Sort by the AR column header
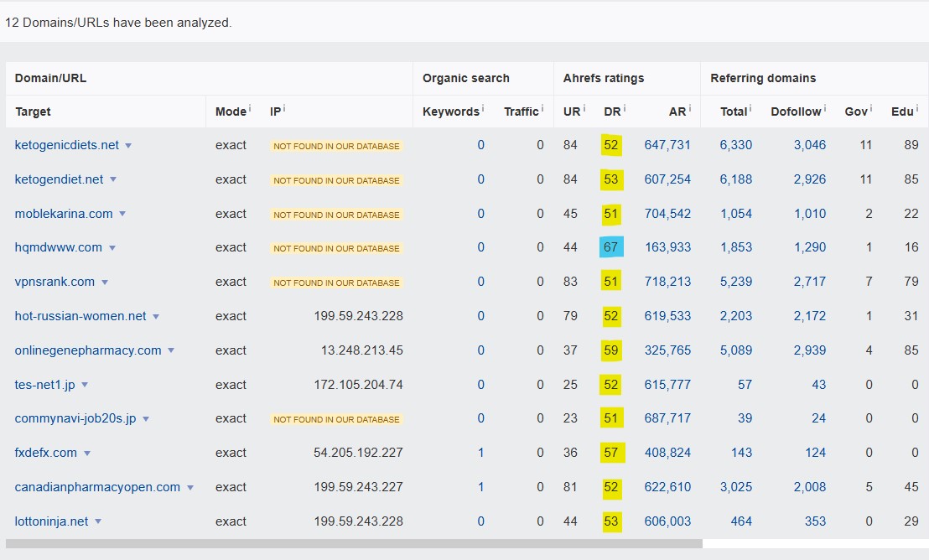This screenshot has width=929, height=560. (677, 112)
